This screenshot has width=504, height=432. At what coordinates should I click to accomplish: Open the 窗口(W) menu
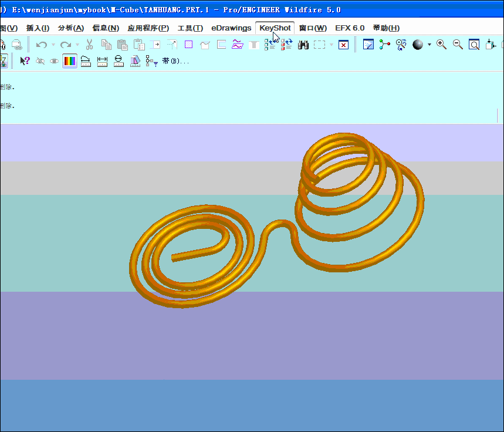[x=313, y=28]
